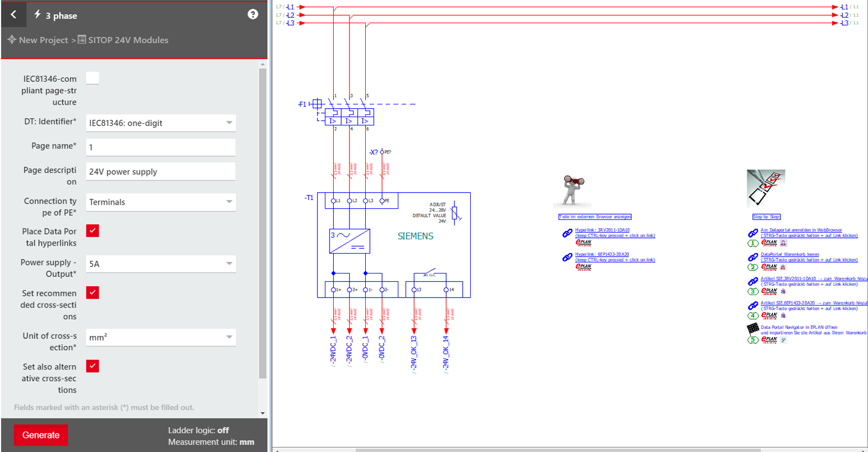Click the import icon in step 5
Viewport: 868px width, 452px height.
(x=784, y=340)
